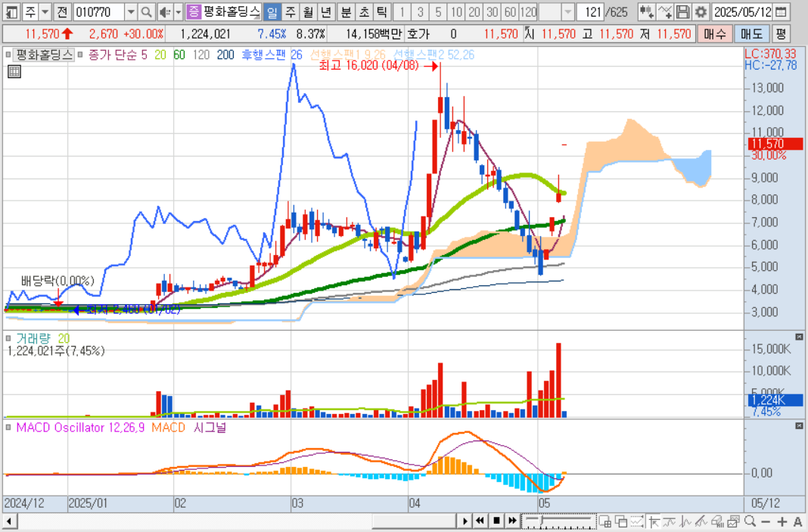Click the dotted chart range icon
808x532 pixels.
click(x=638, y=521)
